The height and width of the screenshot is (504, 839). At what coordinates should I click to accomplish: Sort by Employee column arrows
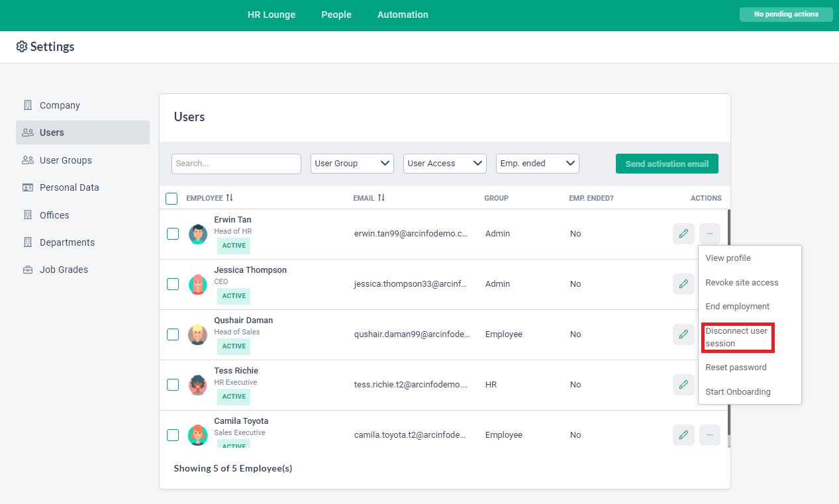click(230, 198)
